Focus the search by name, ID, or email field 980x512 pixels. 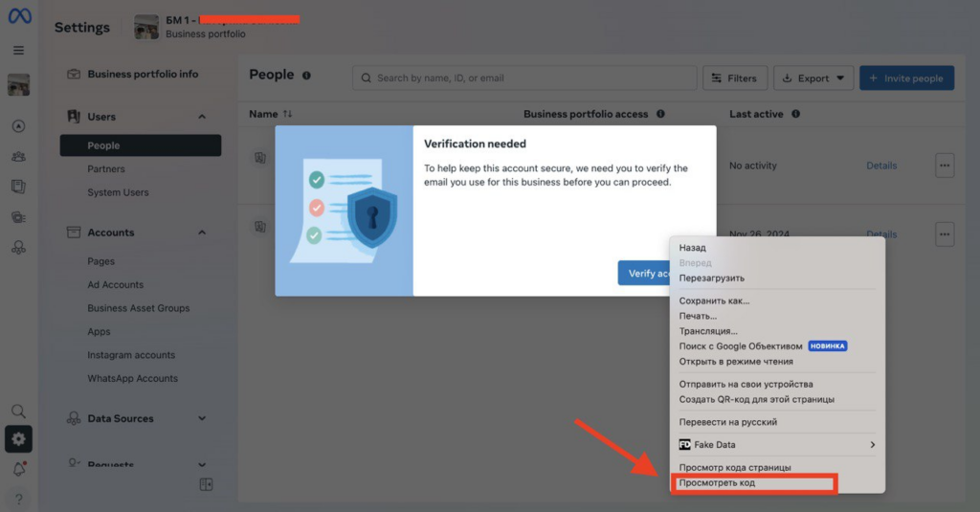point(524,78)
